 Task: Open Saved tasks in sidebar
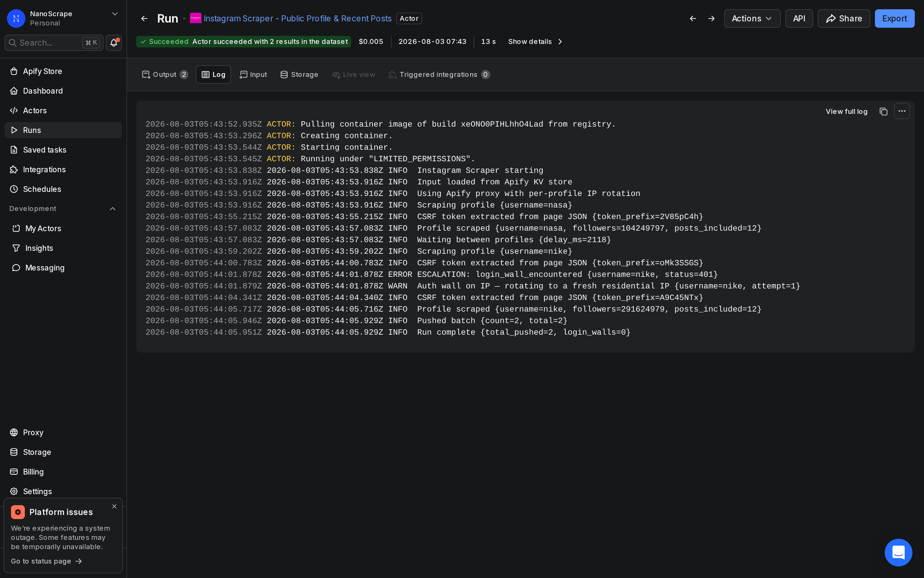point(64,150)
